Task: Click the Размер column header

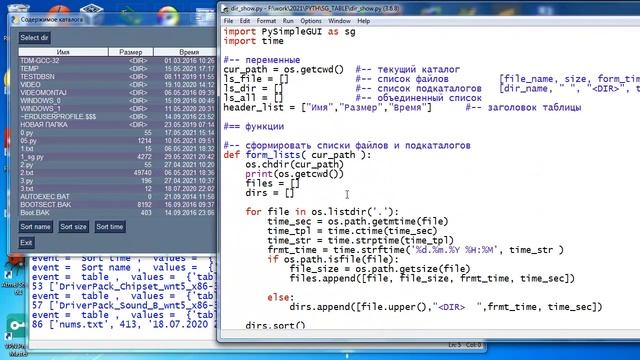Action: (x=131, y=52)
